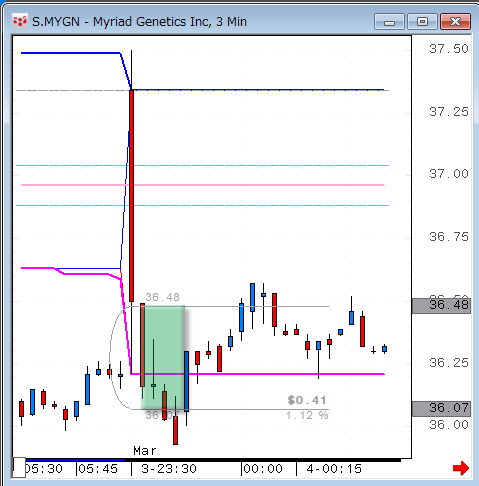Viewport: 479px width, 486px height.
Task: Click the 37.25 price axis label
Action: point(449,112)
